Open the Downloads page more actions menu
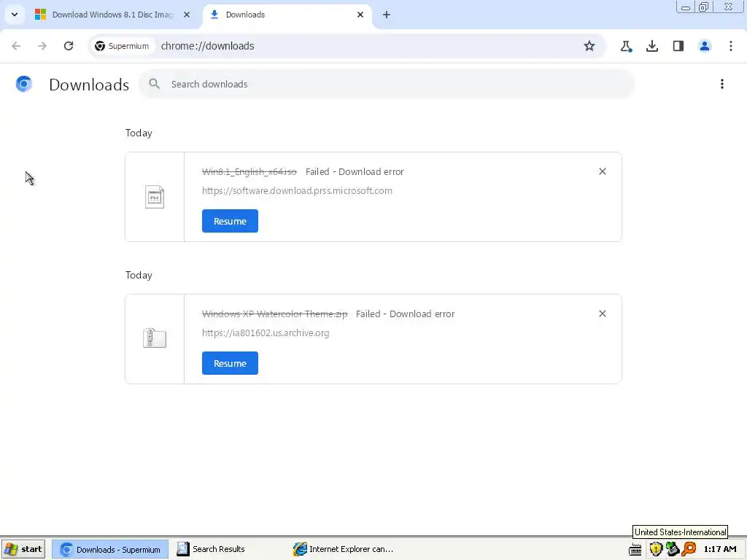Viewport: 747px width, 560px height. point(722,84)
